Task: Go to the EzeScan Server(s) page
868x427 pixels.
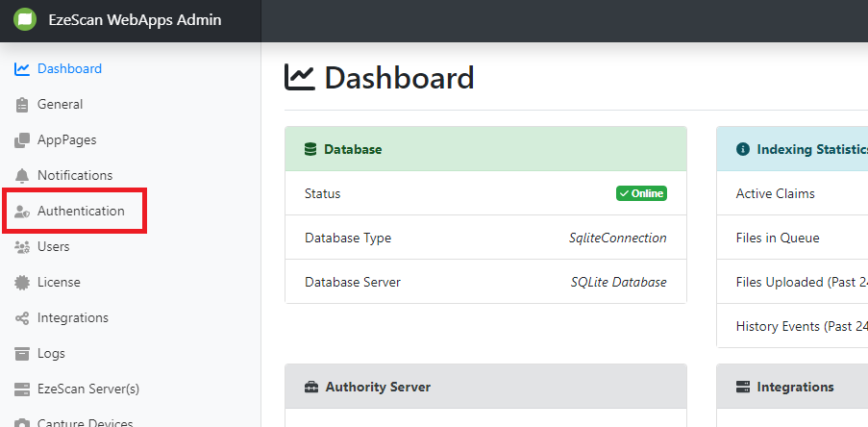Action: 87,389
